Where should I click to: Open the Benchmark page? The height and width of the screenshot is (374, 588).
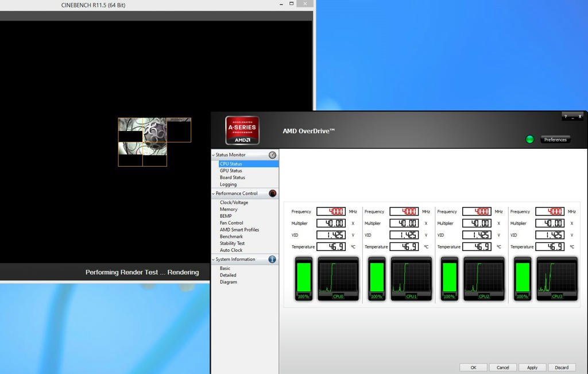tap(231, 237)
